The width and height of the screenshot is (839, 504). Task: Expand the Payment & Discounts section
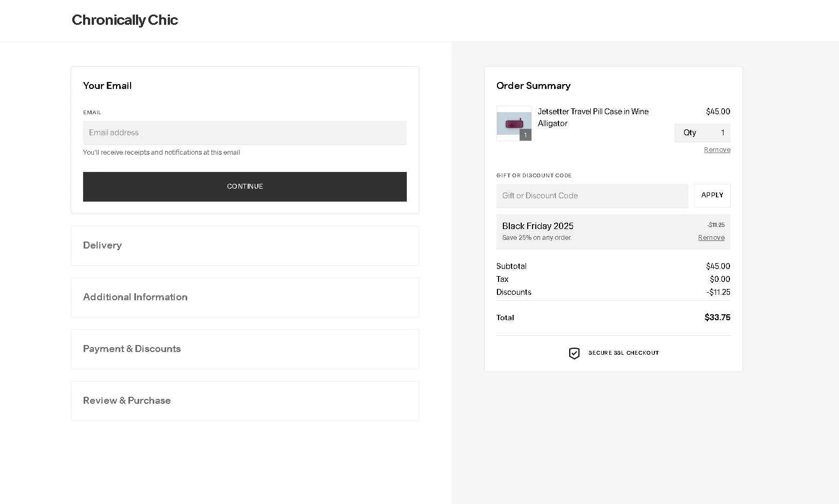pyautogui.click(x=245, y=349)
